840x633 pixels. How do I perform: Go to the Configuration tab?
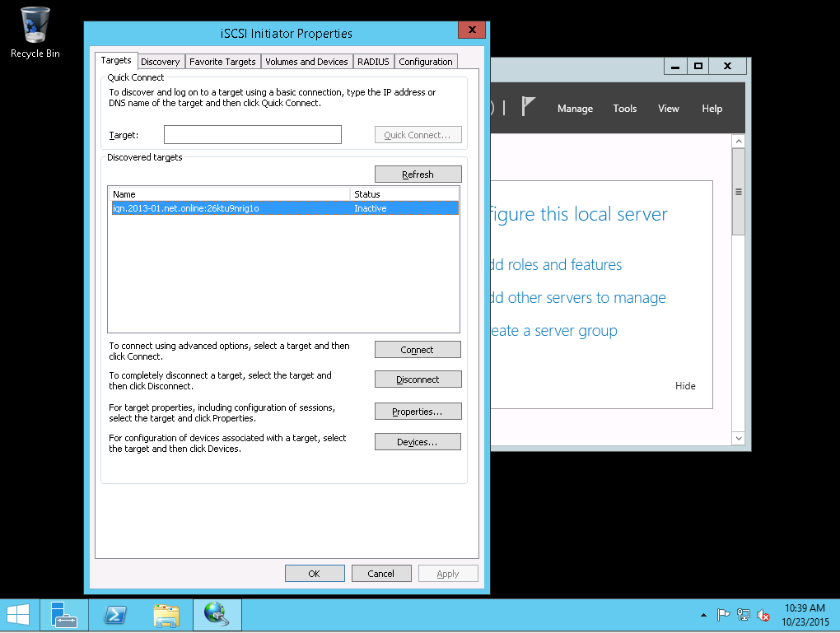[x=426, y=62]
